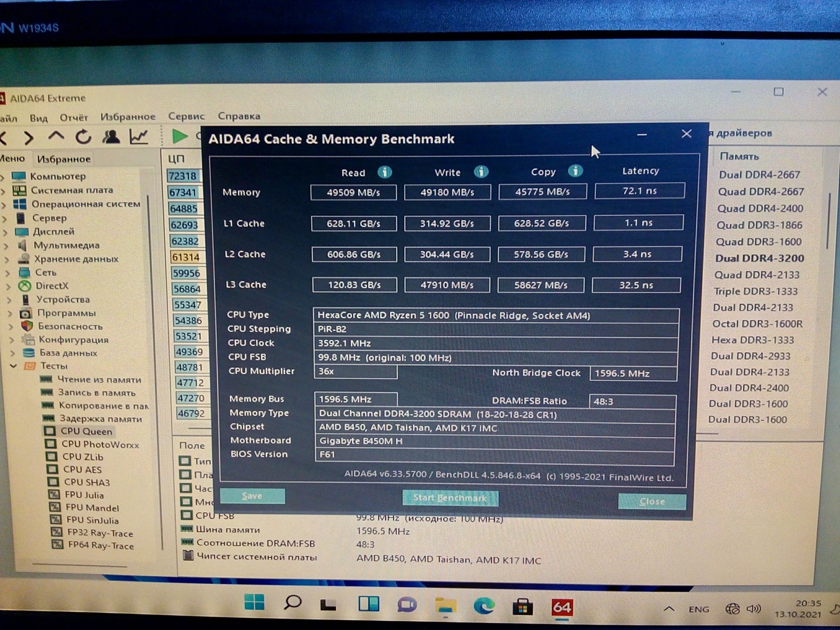
Task: Start the benchmark from the green play icon
Action: [180, 136]
